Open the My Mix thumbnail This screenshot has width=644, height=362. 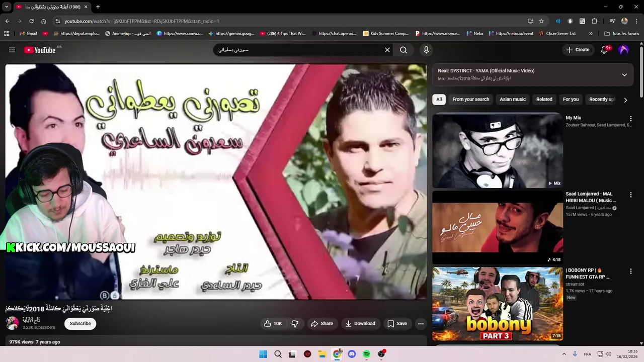coord(498,151)
